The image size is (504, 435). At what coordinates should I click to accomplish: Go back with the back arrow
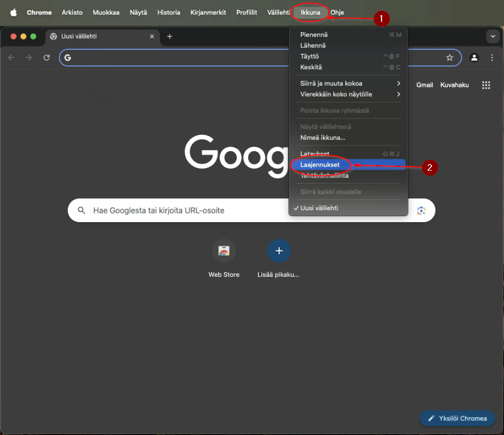click(x=11, y=57)
